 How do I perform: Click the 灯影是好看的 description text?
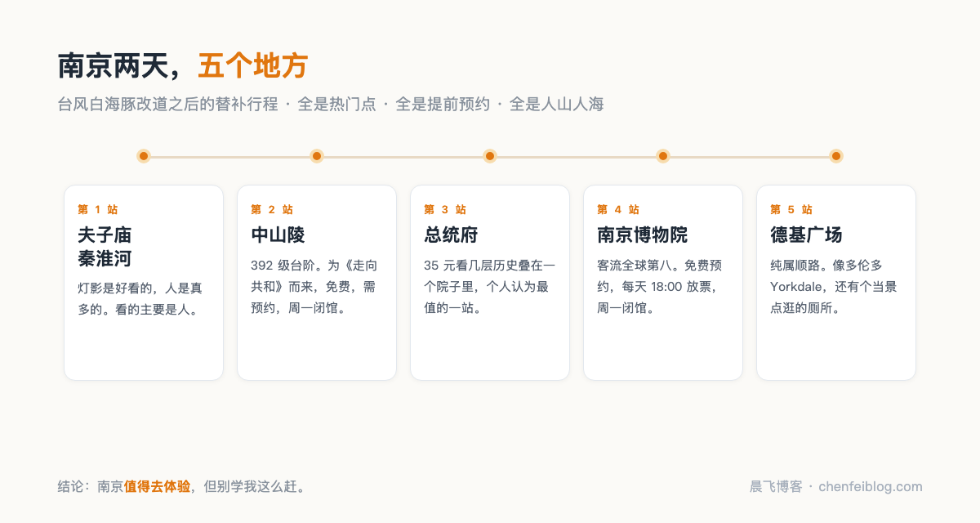[x=140, y=299]
